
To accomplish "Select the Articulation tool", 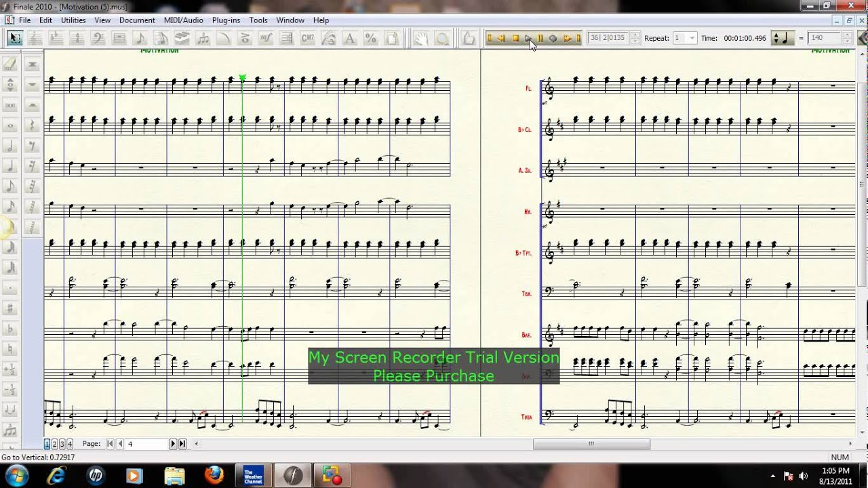I will [x=245, y=38].
